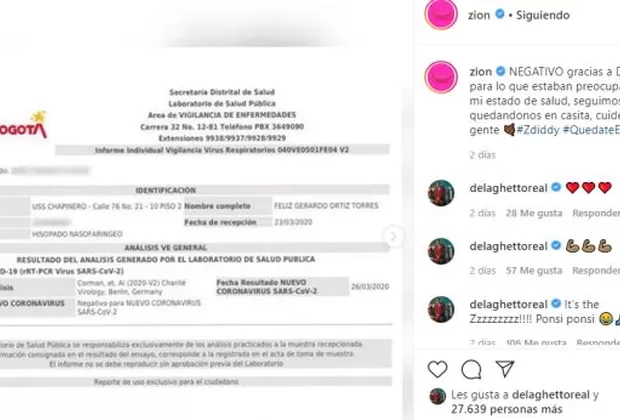620x420 pixels.
Task: Open the comment bubble icon
Action: (471, 369)
